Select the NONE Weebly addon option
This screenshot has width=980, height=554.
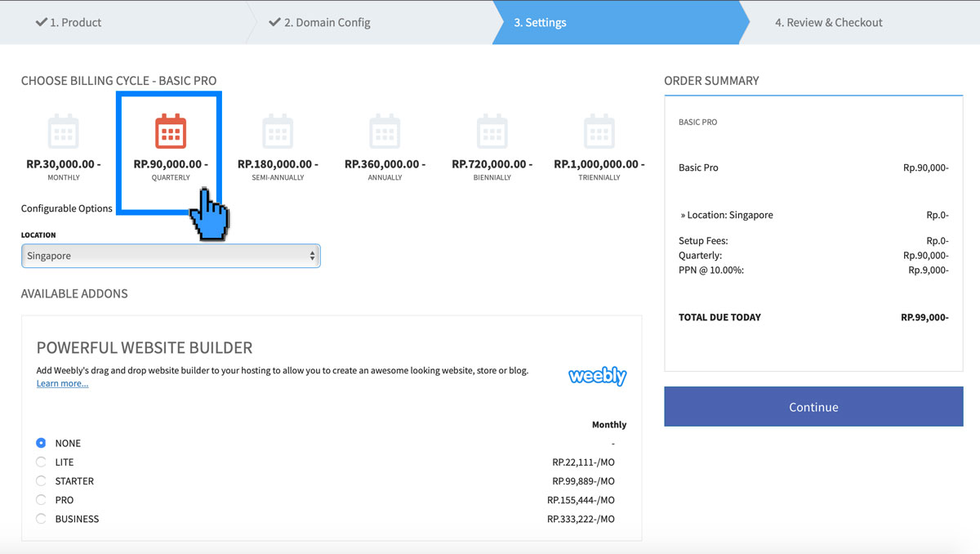click(41, 442)
